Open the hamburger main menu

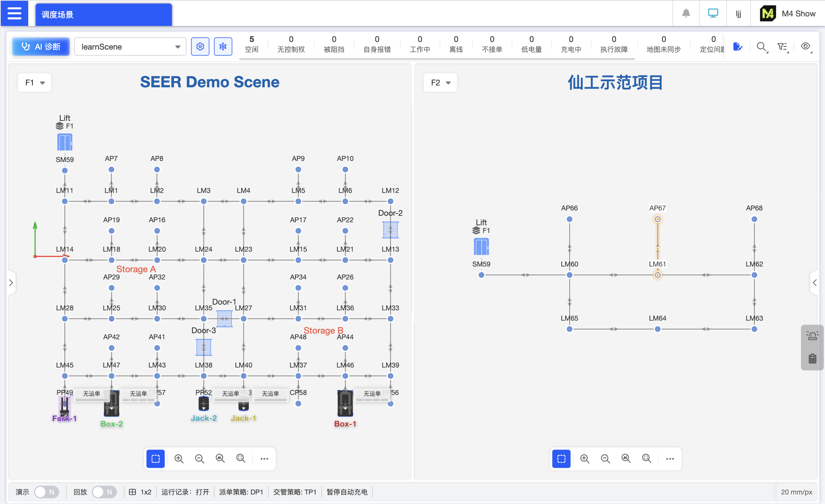point(15,13)
